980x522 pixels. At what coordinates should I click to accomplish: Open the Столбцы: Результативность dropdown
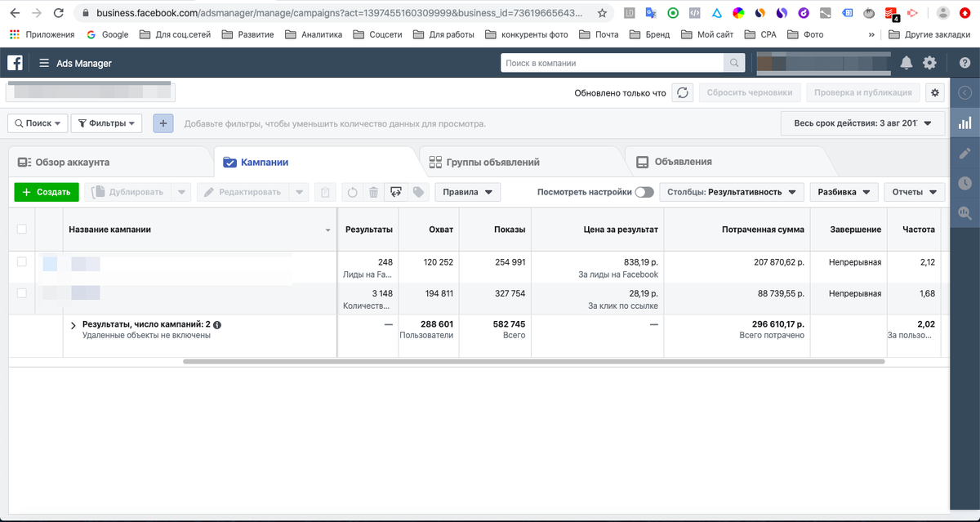coord(731,192)
